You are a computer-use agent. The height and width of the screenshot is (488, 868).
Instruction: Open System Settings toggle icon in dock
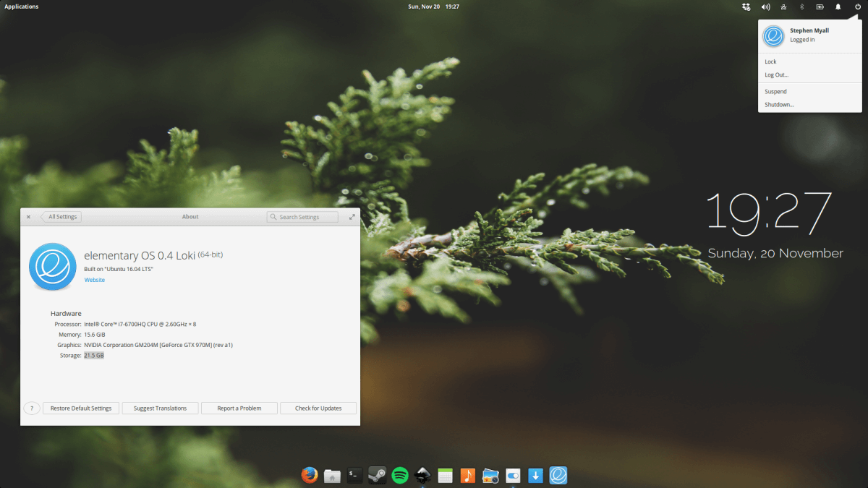[513, 475]
